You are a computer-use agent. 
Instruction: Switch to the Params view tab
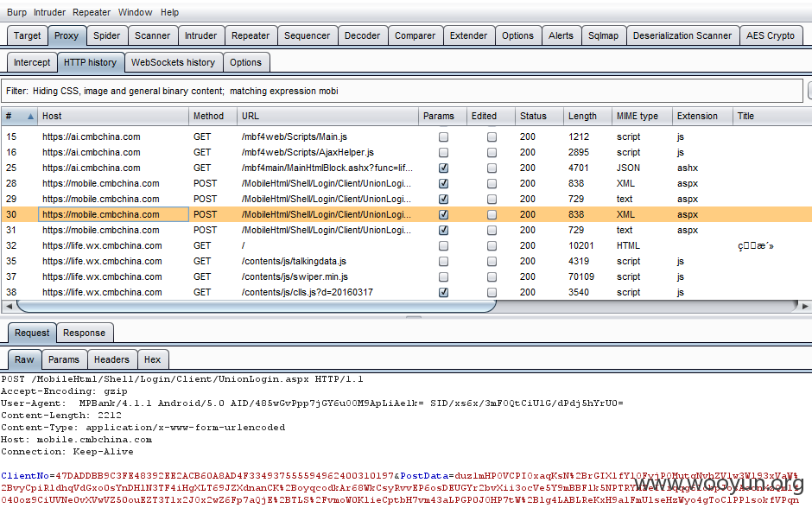[x=64, y=359]
